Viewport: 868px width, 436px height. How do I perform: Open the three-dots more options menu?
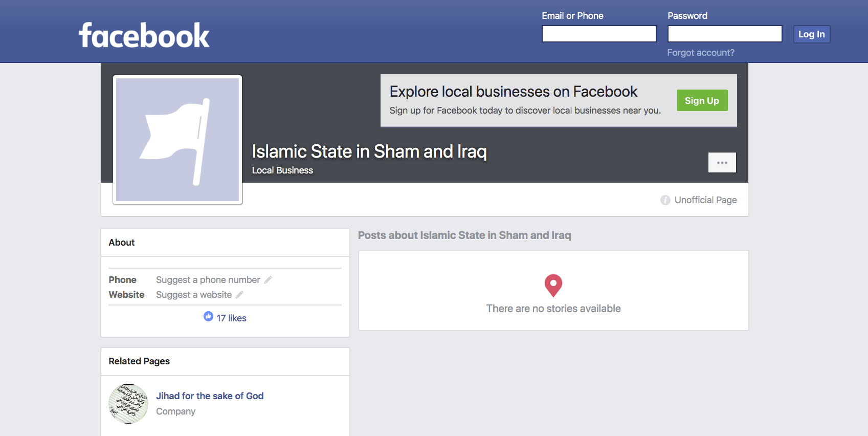click(x=722, y=163)
